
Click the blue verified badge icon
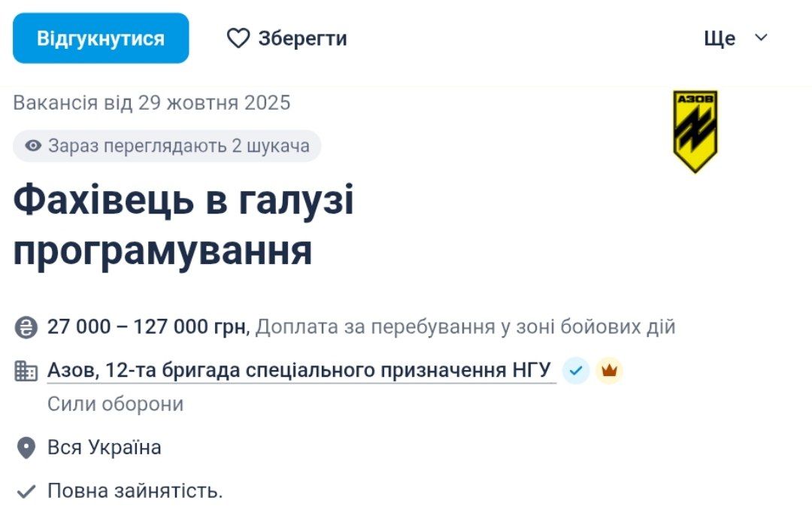575,369
